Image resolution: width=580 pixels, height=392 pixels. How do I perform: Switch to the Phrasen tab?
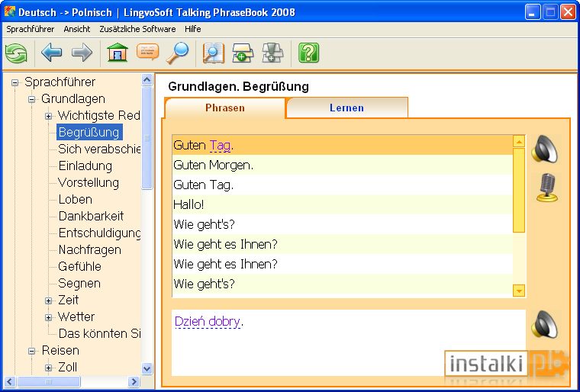tap(225, 108)
